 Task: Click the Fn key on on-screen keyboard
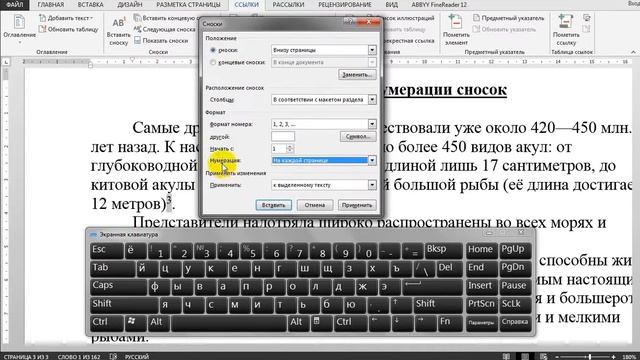point(449,324)
